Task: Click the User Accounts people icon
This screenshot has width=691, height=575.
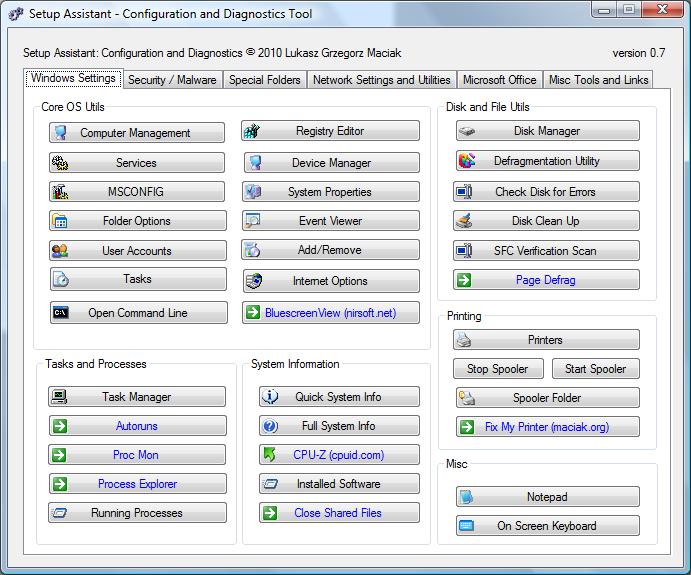Action: [60, 251]
